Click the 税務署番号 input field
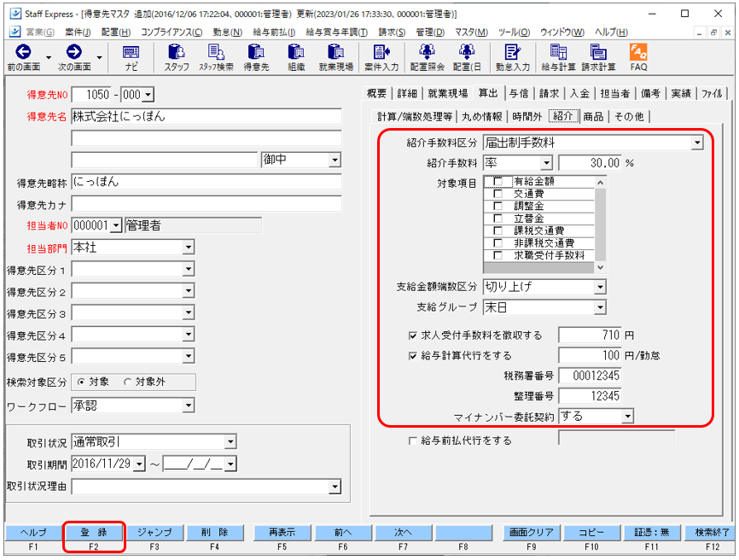This screenshot has width=739, height=560. 590,376
